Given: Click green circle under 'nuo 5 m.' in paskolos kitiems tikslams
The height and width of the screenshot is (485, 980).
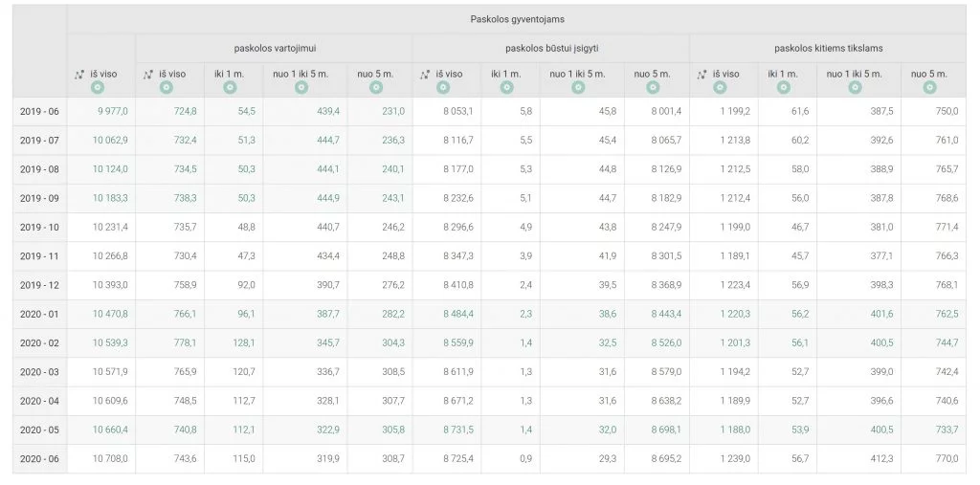Looking at the screenshot, I should click(x=929, y=87).
